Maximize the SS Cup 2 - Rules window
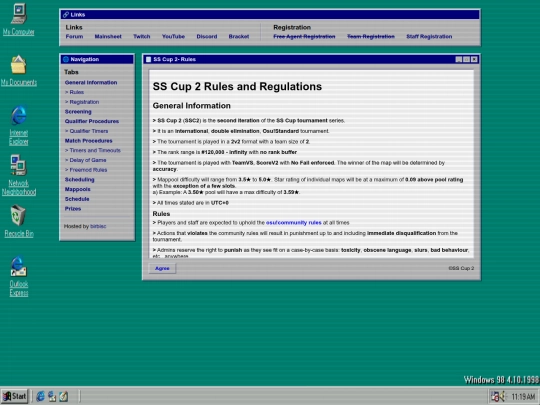Image resolution: width=540 pixels, height=405 pixels. pyautogui.click(x=466, y=59)
